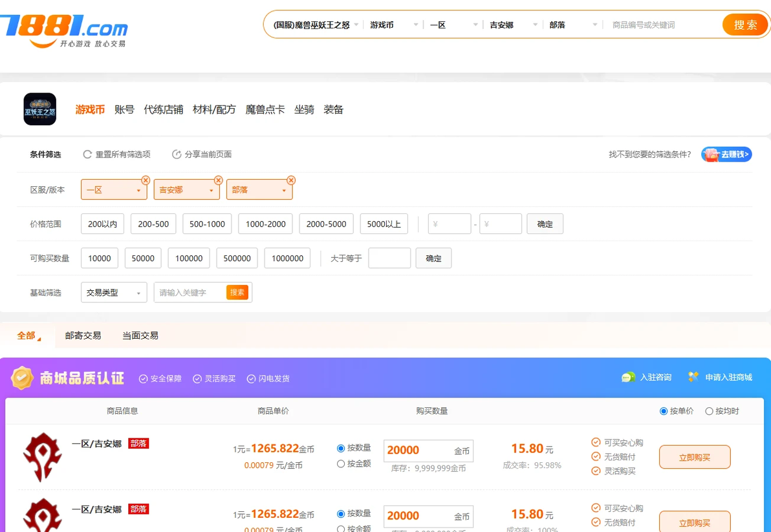This screenshot has width=771, height=532.
Task: Click the small orange keyword 搜索 button
Action: coord(237,292)
